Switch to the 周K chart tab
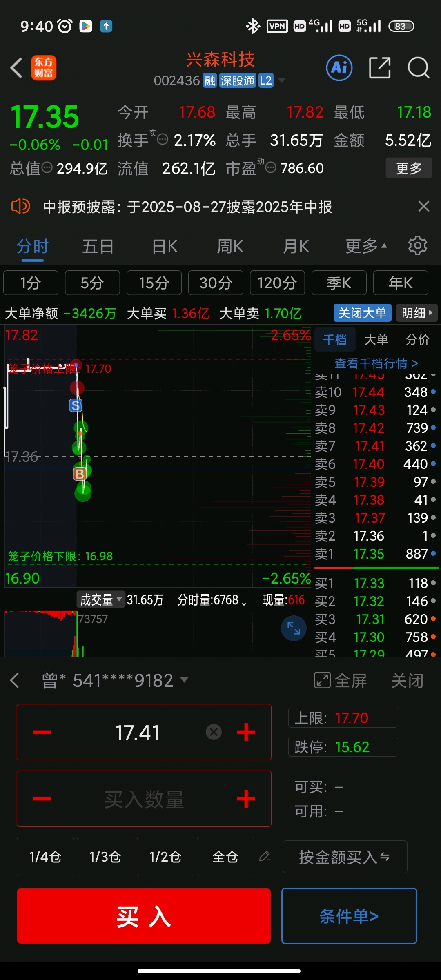Image resolution: width=441 pixels, height=980 pixels. 230,247
